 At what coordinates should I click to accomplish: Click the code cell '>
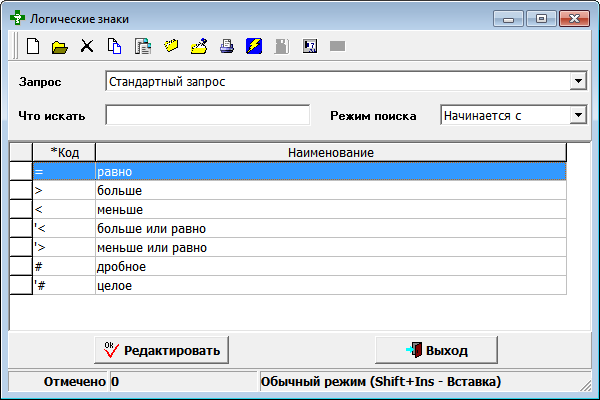pyautogui.click(x=64, y=248)
